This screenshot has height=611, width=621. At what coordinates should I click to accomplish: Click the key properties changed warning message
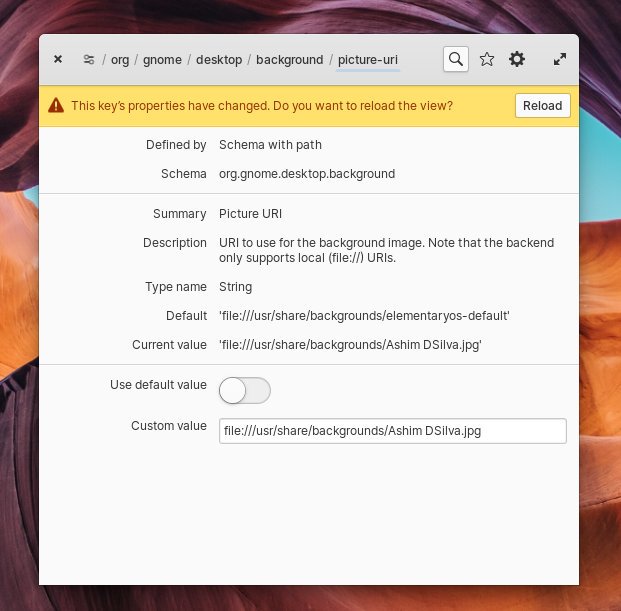261,106
